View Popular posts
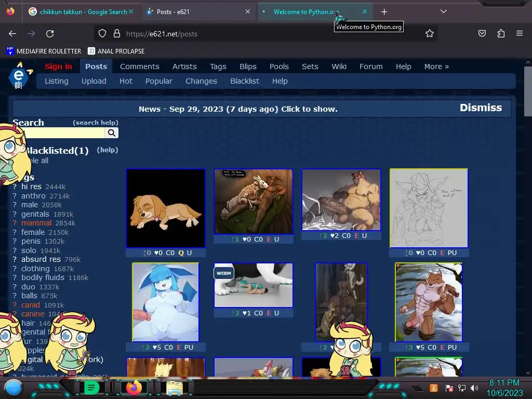 tap(159, 81)
